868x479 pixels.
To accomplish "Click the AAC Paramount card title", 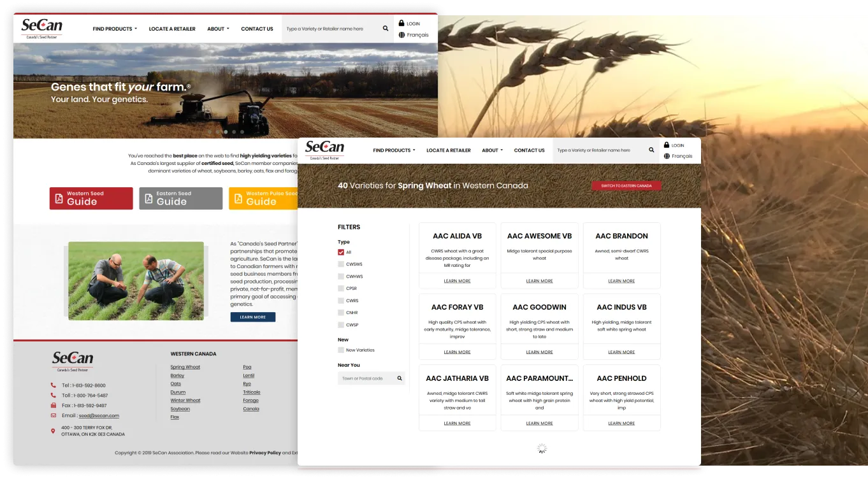I will (x=539, y=378).
